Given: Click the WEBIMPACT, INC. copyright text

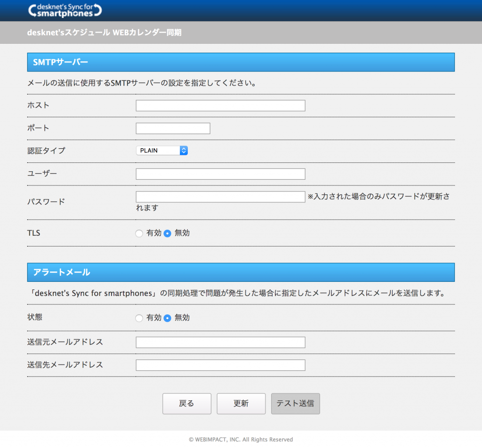Looking at the screenshot, I should click(x=241, y=440).
